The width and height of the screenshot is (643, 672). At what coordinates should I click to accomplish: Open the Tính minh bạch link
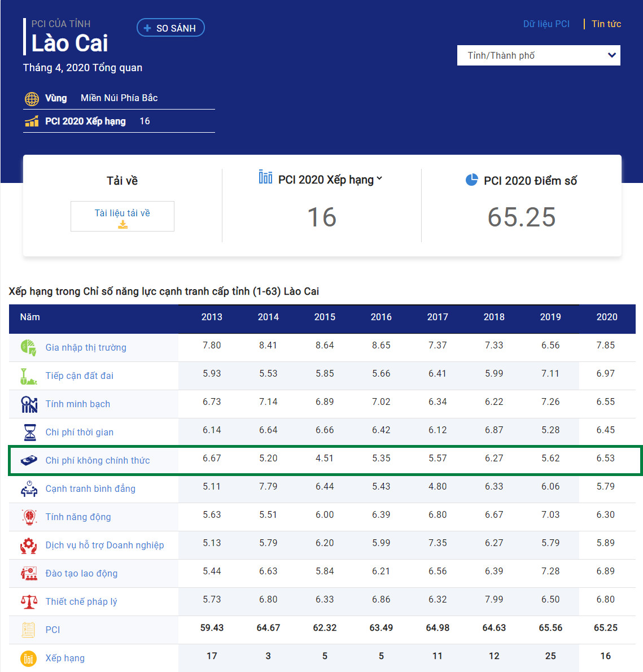pyautogui.click(x=77, y=404)
